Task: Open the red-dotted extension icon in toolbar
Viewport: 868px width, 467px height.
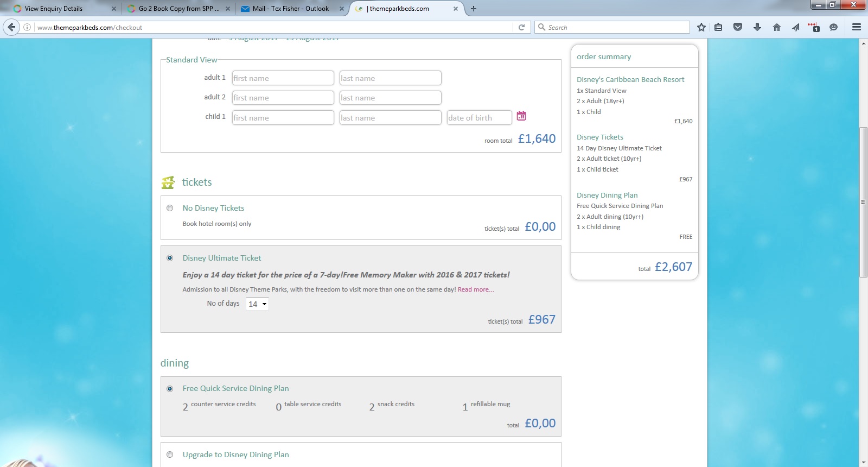Action: (x=814, y=27)
